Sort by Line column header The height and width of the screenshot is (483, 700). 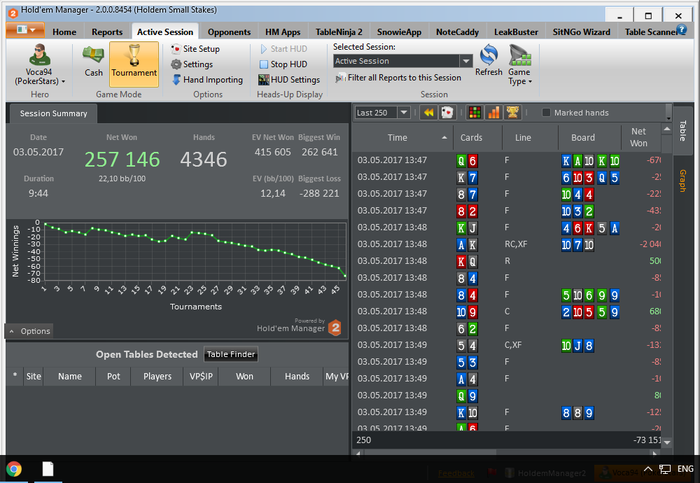pos(530,137)
